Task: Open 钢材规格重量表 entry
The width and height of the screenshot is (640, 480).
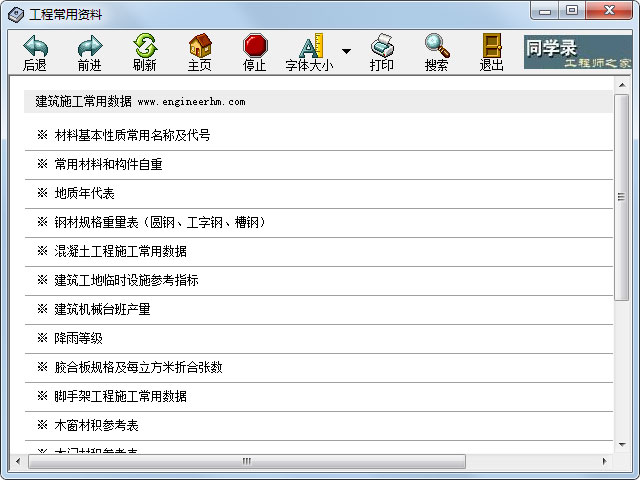Action: pyautogui.click(x=160, y=222)
